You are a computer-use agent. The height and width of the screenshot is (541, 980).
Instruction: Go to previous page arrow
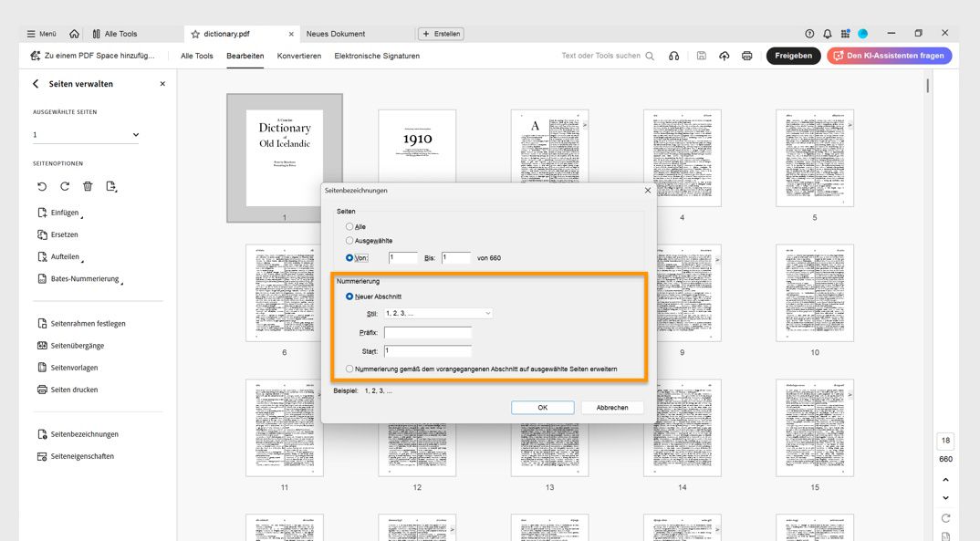coord(945,480)
